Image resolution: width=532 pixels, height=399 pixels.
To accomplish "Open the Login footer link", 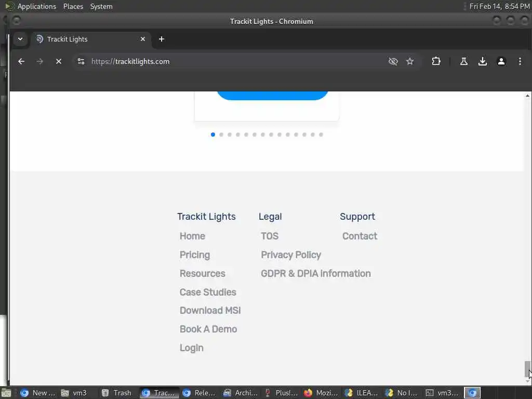I will coord(192,348).
